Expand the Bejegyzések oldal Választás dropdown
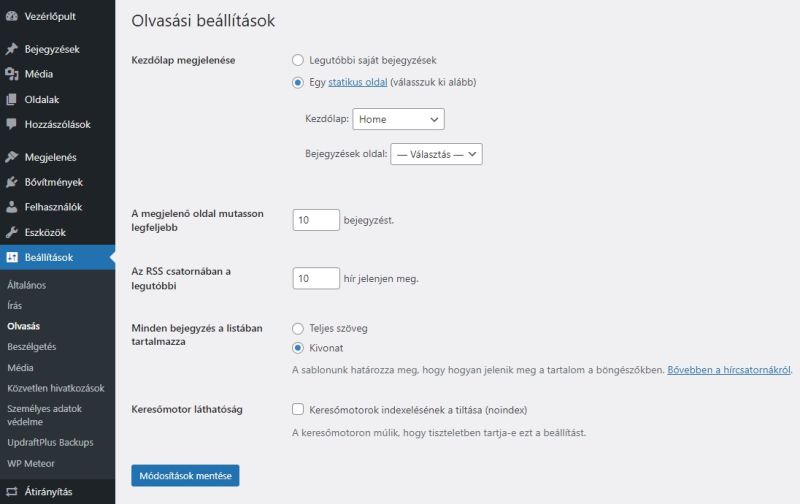Screen dimensions: 800x504 coord(437,154)
